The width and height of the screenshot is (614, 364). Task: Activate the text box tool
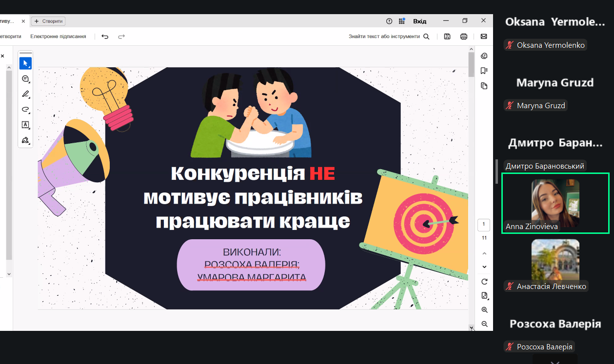pos(25,125)
